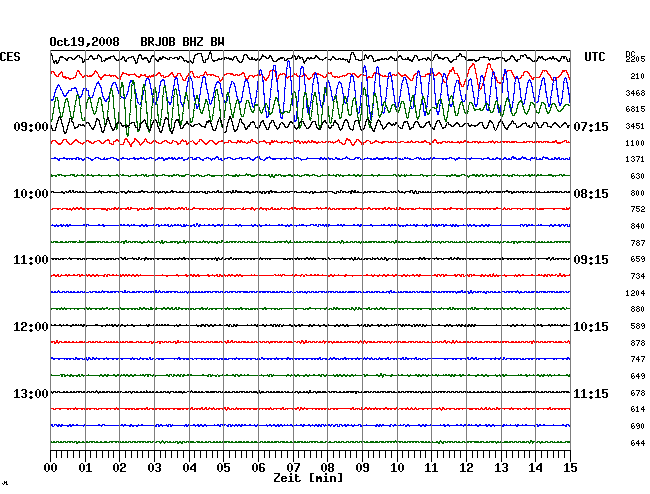650x494 pixels.
Task: Select the 09:15 UTC time label
Action: [x=591, y=260]
